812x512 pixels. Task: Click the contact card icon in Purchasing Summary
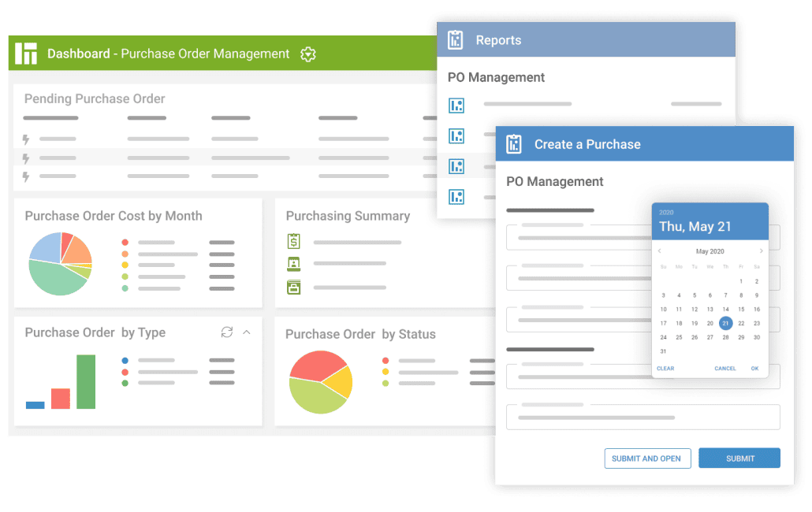pyautogui.click(x=295, y=265)
